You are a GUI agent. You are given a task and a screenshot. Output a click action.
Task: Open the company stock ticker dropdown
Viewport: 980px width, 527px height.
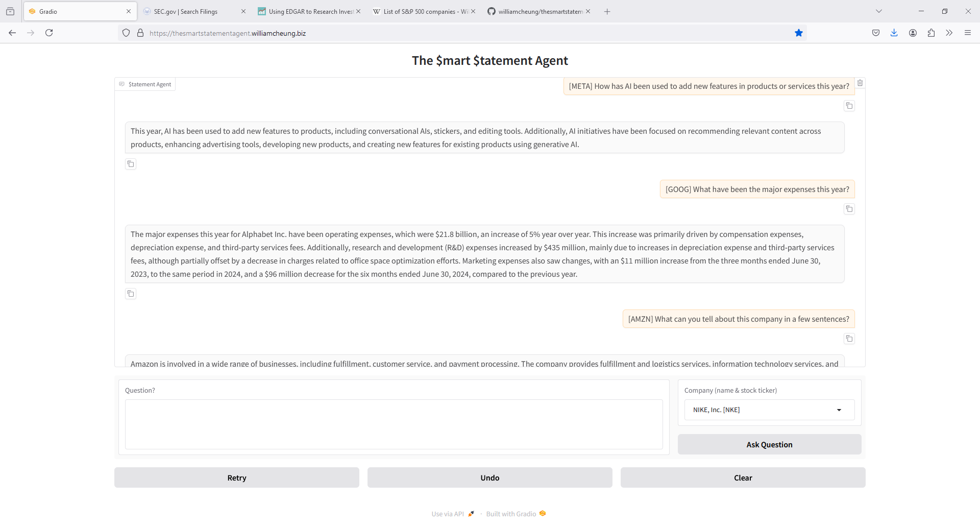[838, 410]
